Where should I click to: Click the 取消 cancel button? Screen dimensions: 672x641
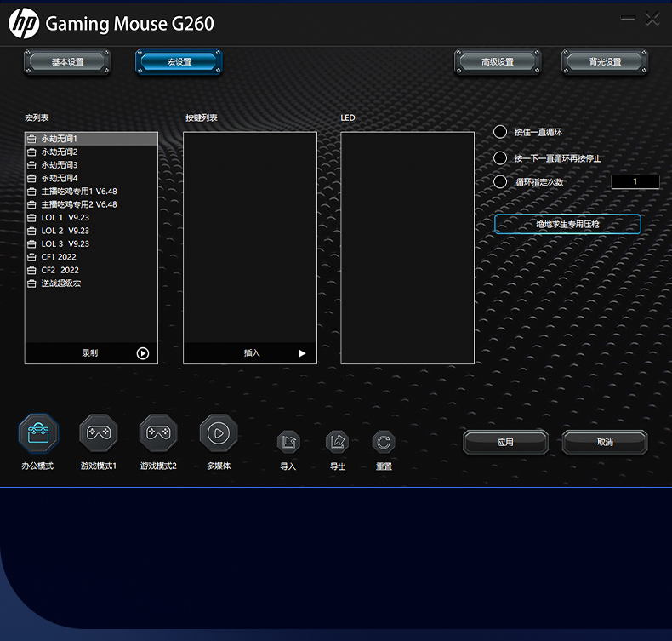(605, 442)
